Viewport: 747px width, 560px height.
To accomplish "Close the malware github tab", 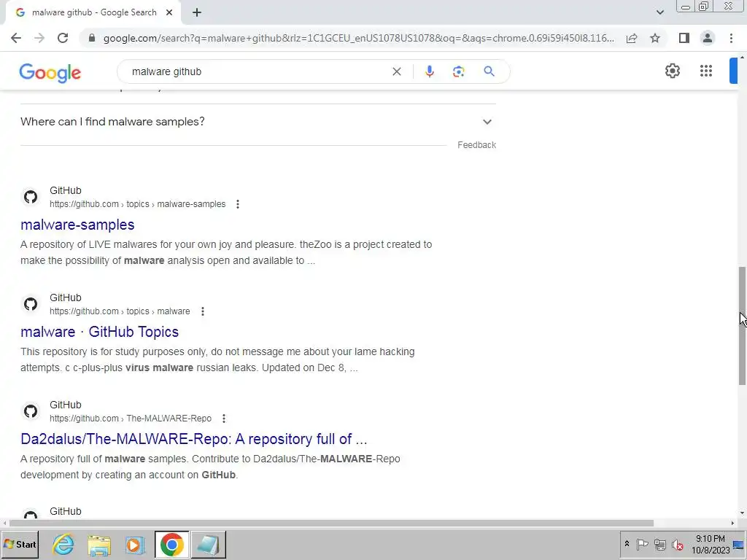I will pos(169,13).
